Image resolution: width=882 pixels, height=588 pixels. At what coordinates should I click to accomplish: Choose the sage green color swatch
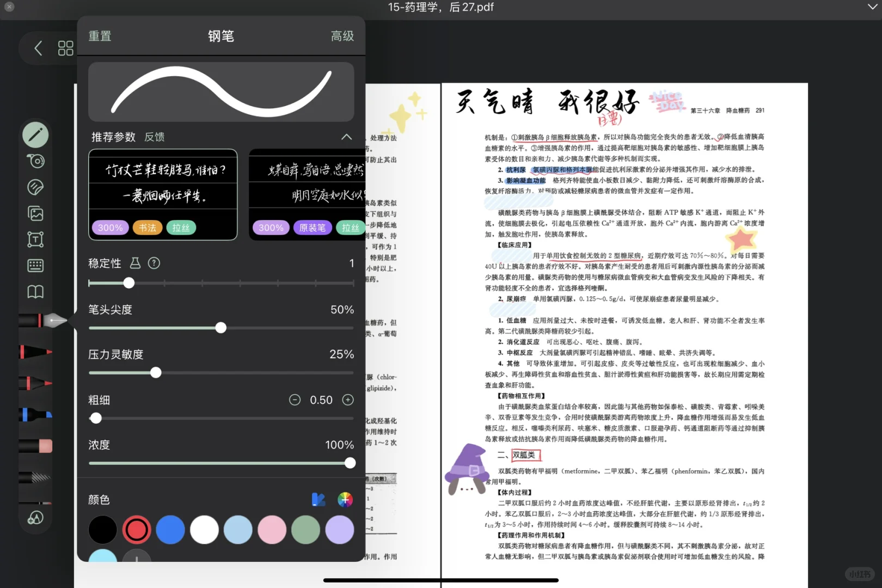point(305,530)
